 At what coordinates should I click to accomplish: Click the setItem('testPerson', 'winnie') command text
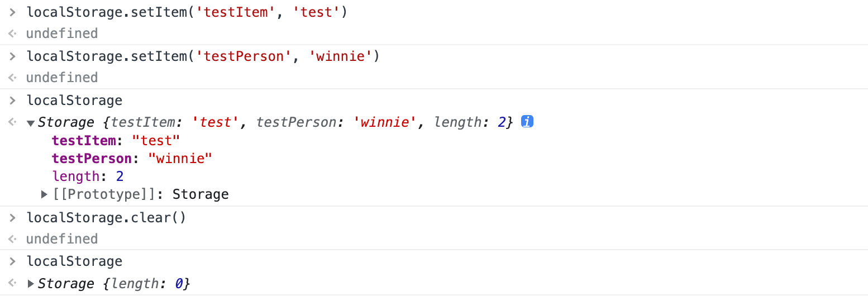[203, 56]
